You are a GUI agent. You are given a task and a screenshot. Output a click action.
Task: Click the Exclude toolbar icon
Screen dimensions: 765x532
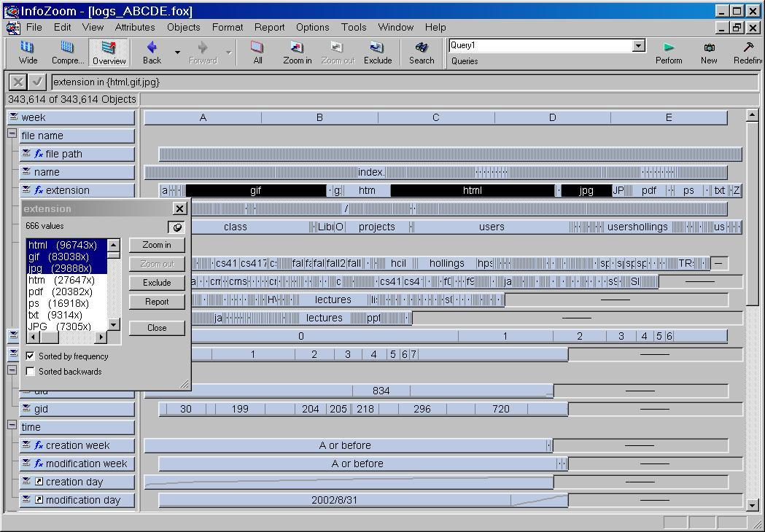(378, 52)
